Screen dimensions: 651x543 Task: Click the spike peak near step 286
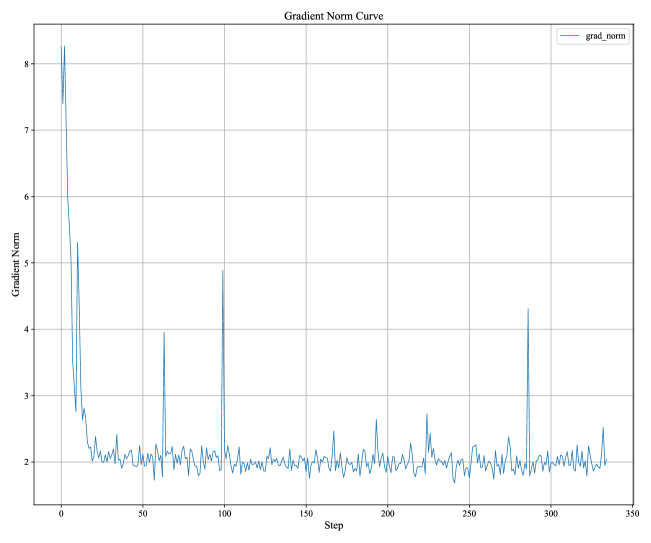click(528, 309)
